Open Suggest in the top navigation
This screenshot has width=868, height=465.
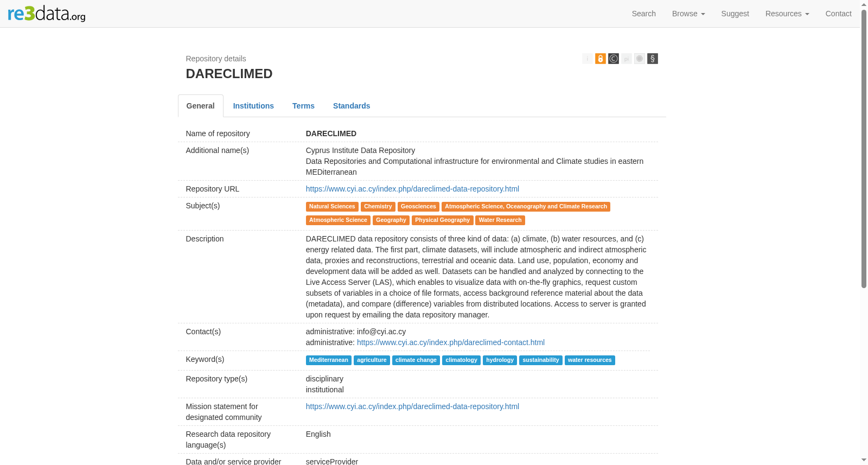[735, 14]
